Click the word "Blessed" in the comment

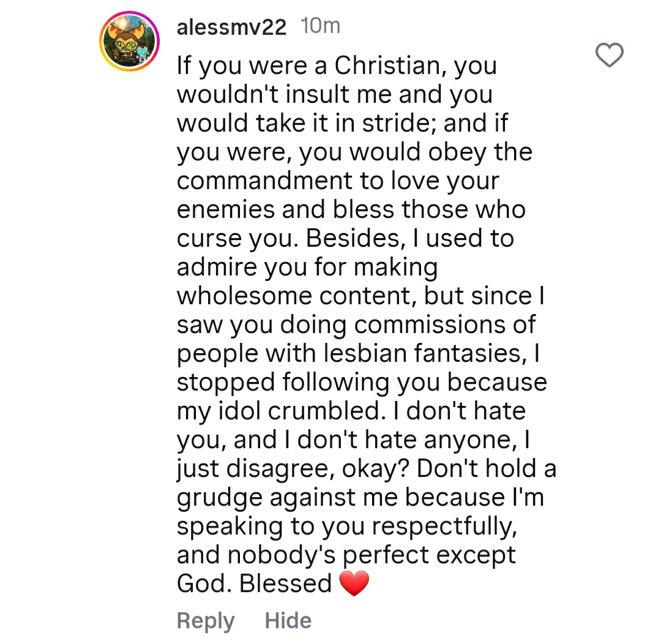click(x=285, y=583)
